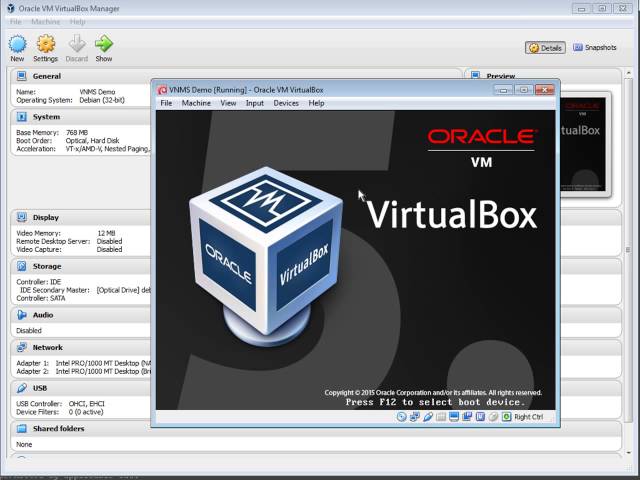Toggle the Snapshots view button

click(x=594, y=47)
